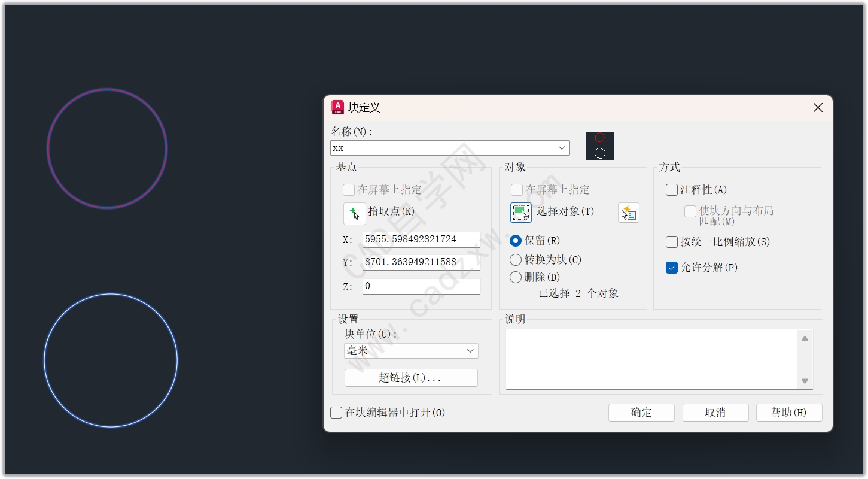The width and height of the screenshot is (868, 479).
Task: Click the AutoCAD logo in dialog title bar
Action: tap(337, 107)
